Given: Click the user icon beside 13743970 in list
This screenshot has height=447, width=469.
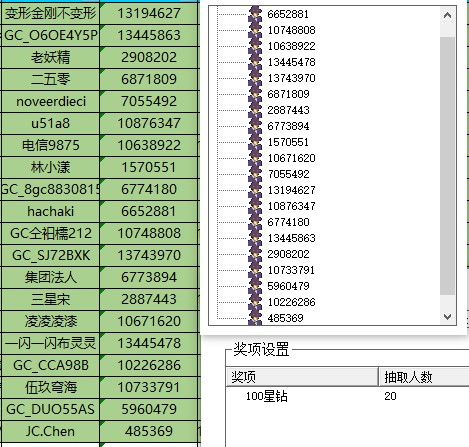Looking at the screenshot, I should 255,78.
